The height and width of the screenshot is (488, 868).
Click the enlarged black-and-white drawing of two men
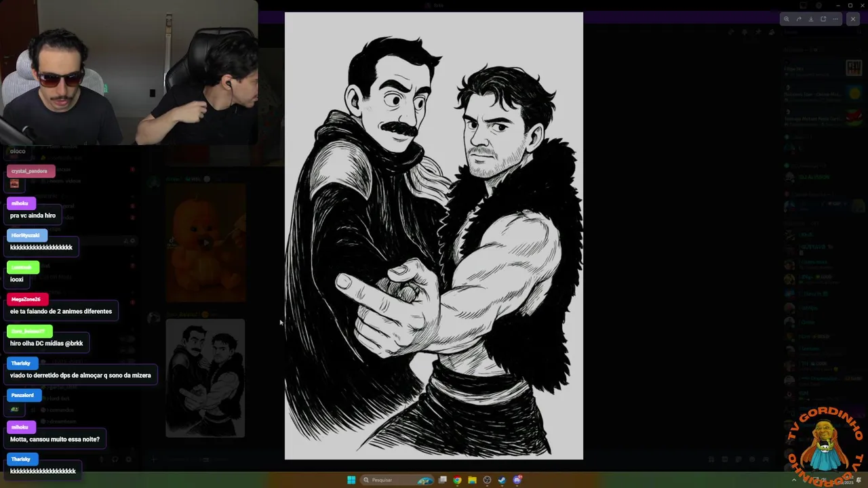(434, 236)
